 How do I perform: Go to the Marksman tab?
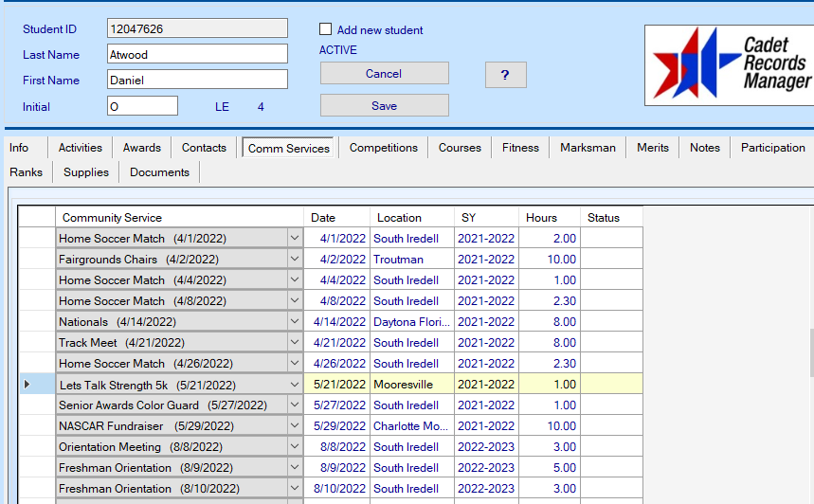tap(588, 148)
